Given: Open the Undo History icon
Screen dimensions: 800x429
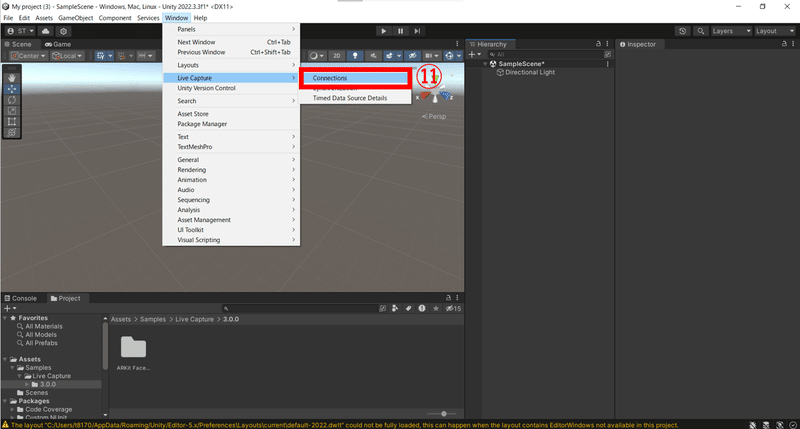Looking at the screenshot, I should [683, 31].
